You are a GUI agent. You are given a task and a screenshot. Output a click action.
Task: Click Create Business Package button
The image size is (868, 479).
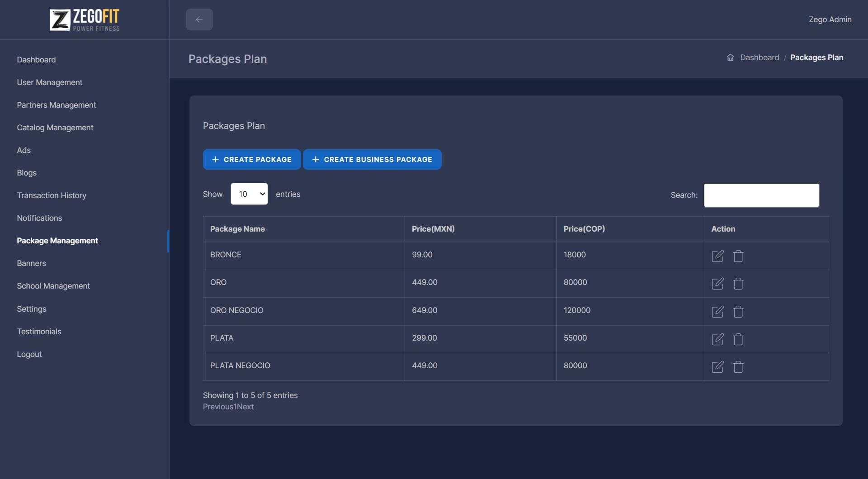pos(372,160)
